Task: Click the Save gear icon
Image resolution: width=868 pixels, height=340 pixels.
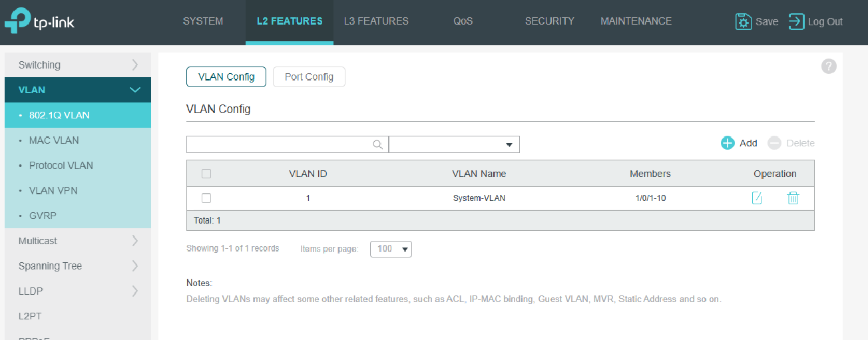Action: 744,21
